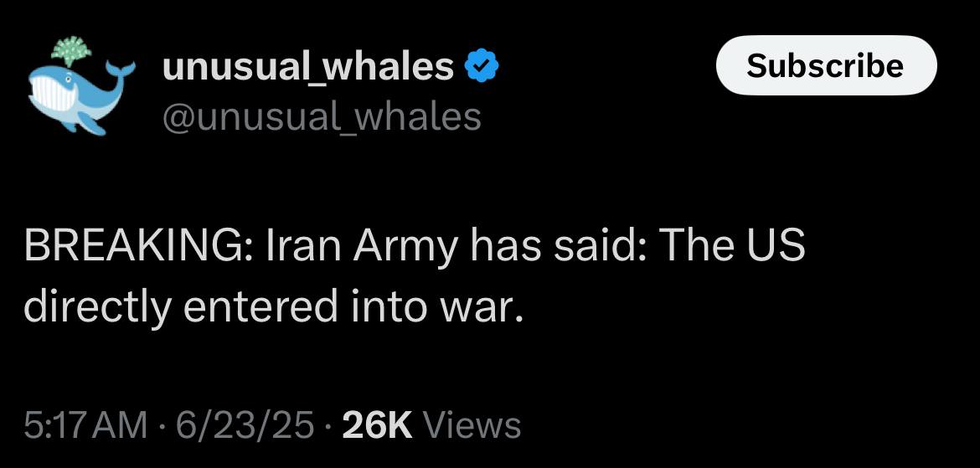The image size is (980, 468).
Task: Open the unusual_whales whale profile picture
Action: [x=82, y=85]
